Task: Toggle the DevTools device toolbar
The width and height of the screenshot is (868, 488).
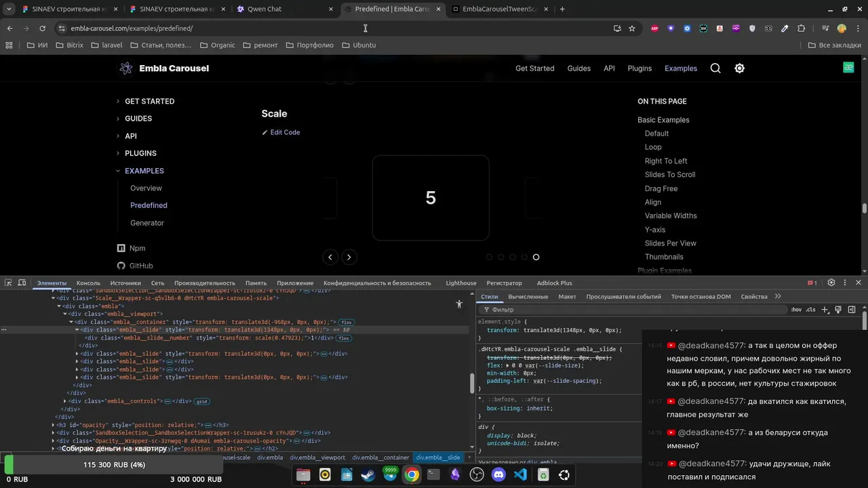Action: point(22,283)
